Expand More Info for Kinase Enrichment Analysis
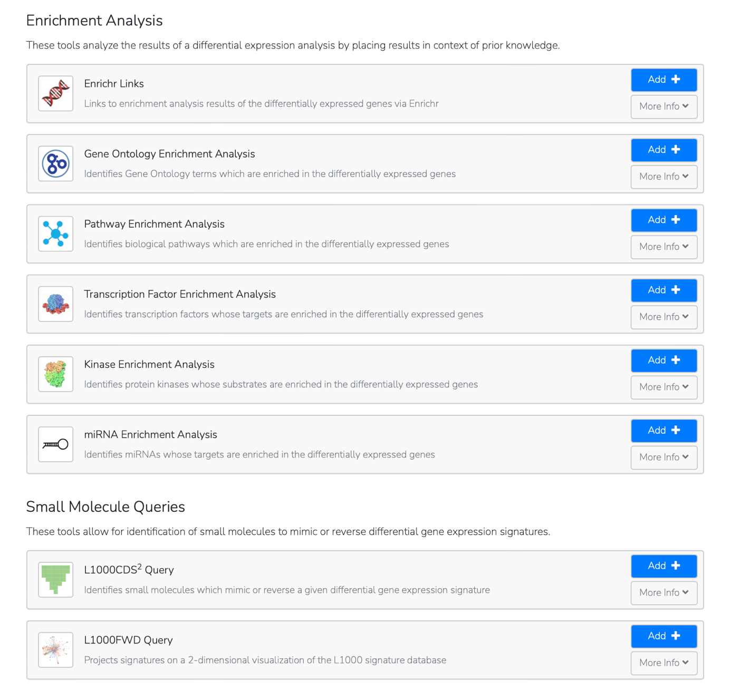The image size is (730, 700). tap(664, 387)
